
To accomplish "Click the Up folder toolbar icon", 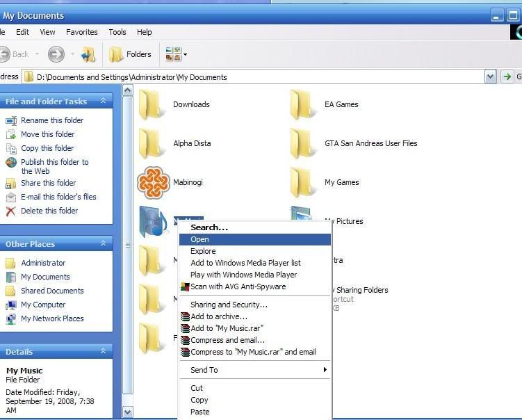I will coord(88,54).
